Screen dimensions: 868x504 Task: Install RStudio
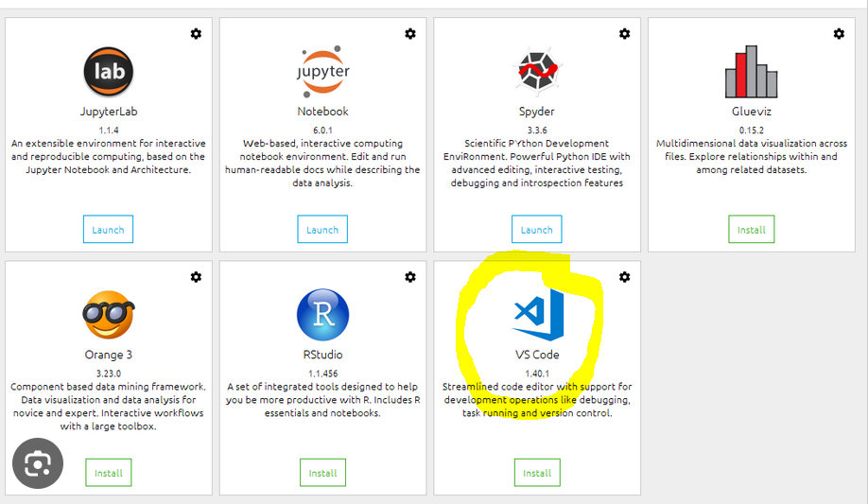click(x=322, y=473)
